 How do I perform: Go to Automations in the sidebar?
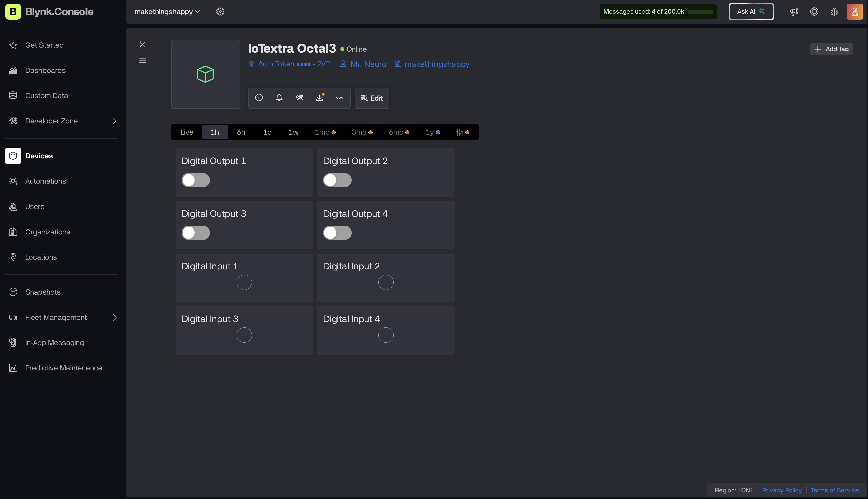coord(46,181)
